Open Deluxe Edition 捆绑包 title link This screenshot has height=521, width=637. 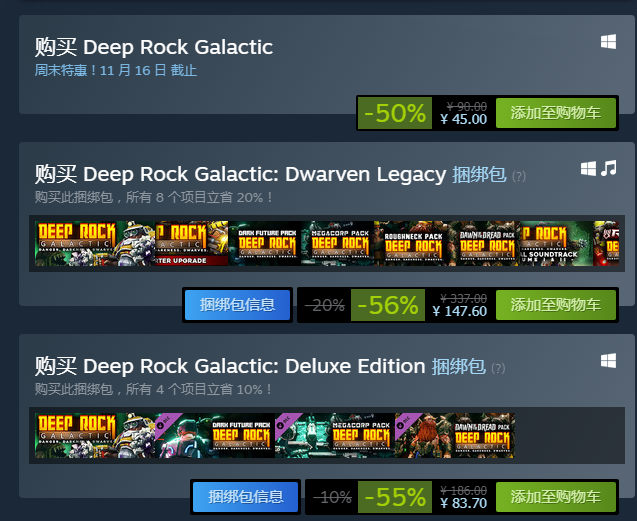point(458,367)
